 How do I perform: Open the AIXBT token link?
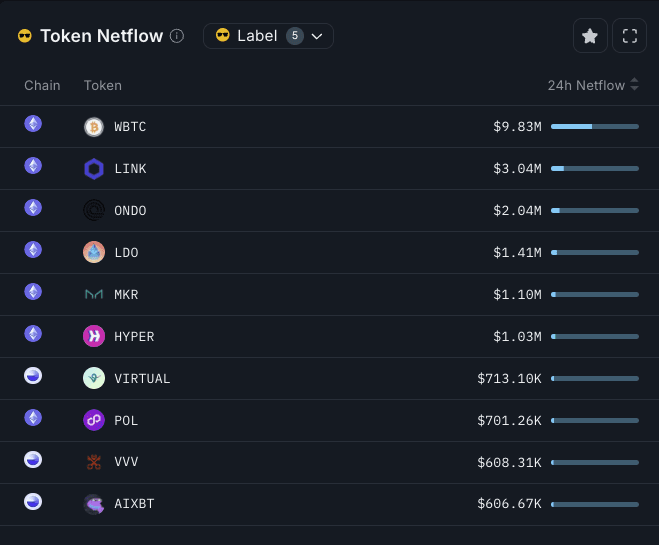point(134,505)
